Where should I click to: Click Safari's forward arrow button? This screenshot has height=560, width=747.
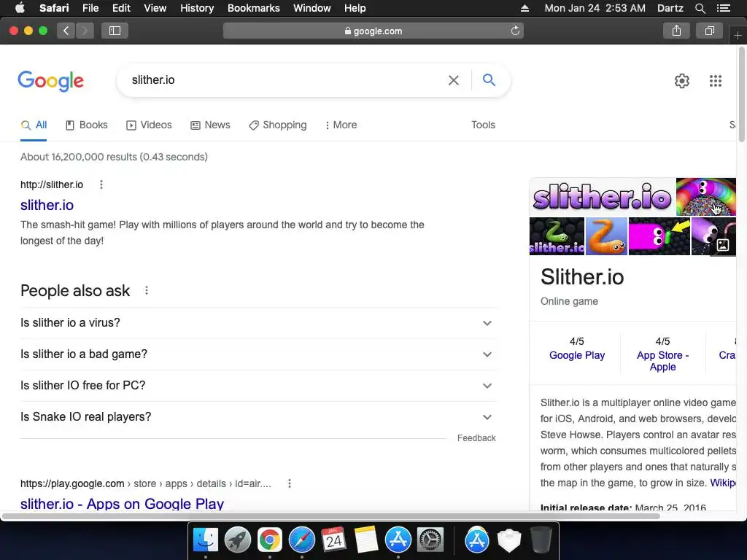coord(85,31)
